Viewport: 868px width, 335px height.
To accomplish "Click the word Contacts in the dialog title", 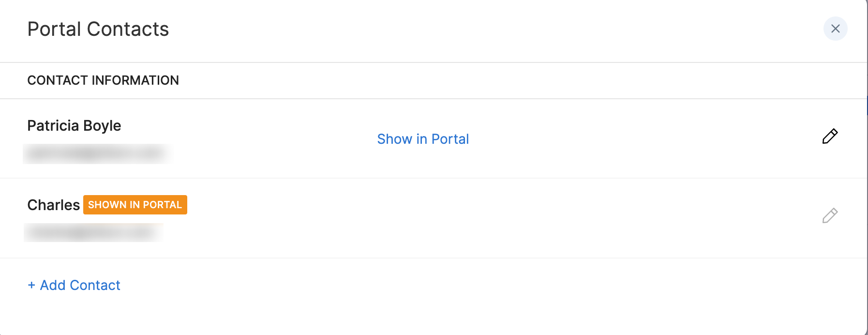I will click(128, 29).
